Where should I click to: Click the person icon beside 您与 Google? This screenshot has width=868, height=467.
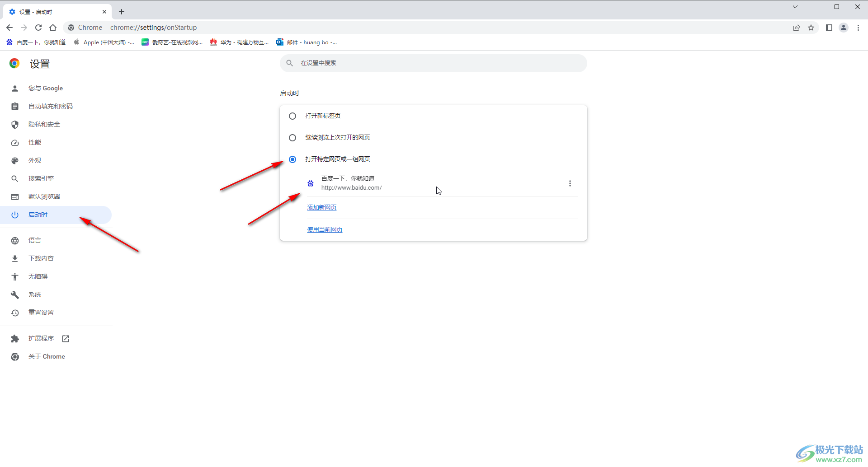15,89
